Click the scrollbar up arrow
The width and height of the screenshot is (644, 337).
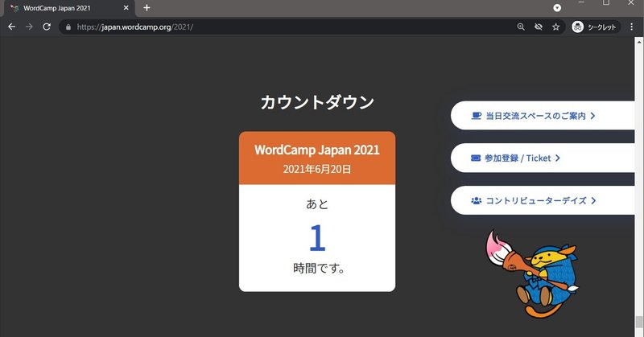(x=639, y=42)
